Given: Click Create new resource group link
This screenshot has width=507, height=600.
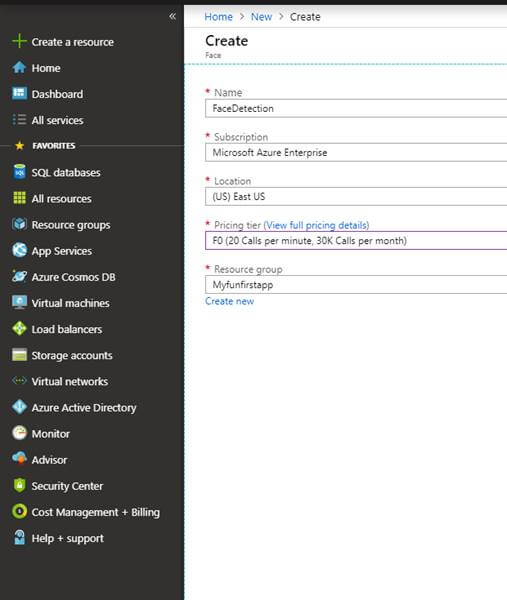Looking at the screenshot, I should [230, 301].
